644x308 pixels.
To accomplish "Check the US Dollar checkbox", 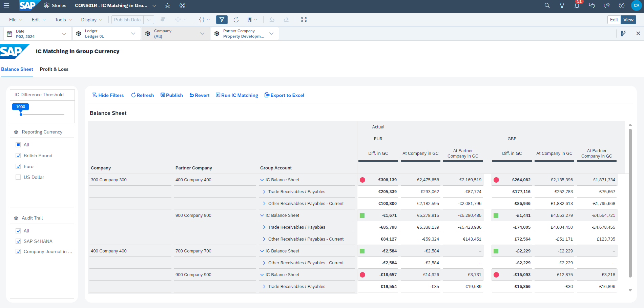I will point(18,177).
